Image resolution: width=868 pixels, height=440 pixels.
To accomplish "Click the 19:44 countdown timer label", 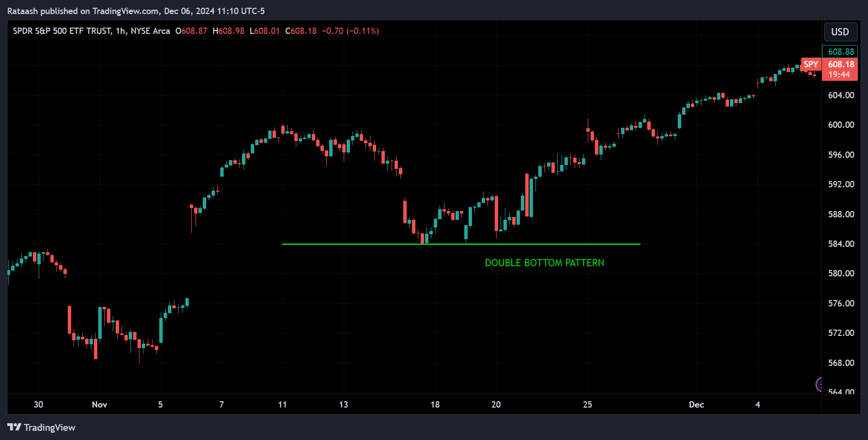I will 839,75.
